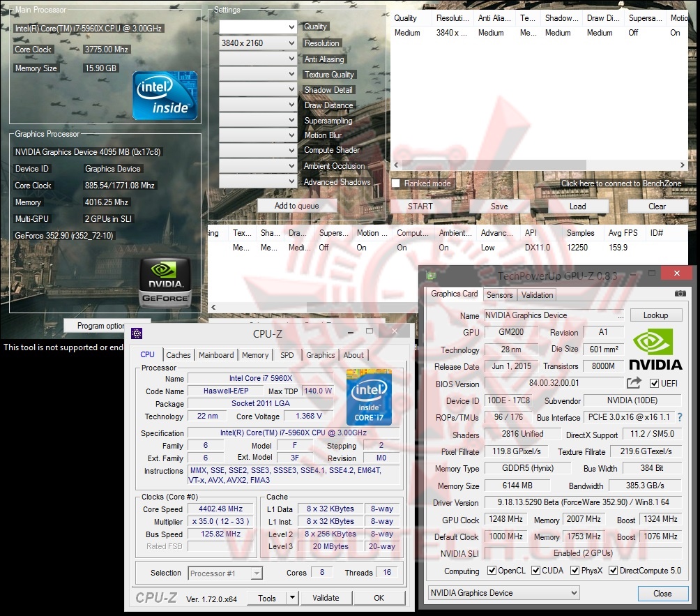
Task: Click the Add to queue button
Action: 297,206
